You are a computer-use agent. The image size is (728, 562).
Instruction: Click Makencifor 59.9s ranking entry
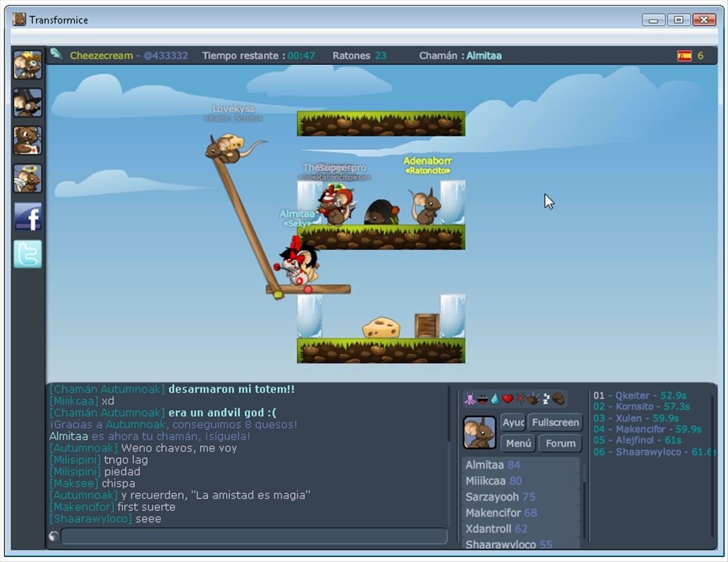coord(647,430)
